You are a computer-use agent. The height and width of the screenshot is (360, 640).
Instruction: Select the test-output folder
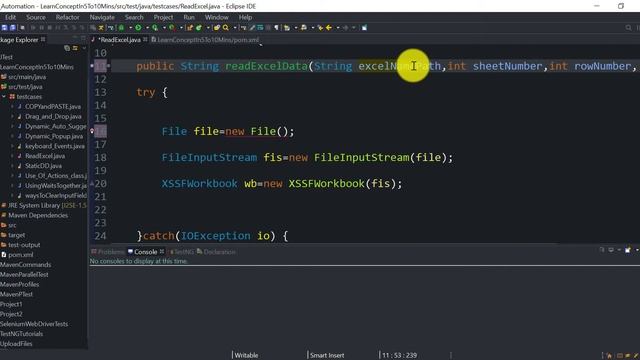[24, 244]
